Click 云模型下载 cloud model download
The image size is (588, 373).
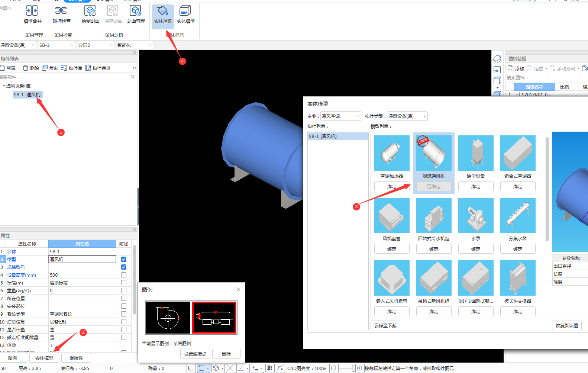point(385,325)
